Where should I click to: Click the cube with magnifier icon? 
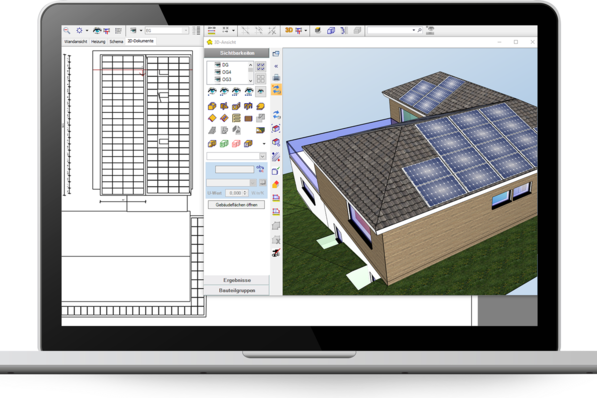pyautogui.click(x=276, y=142)
